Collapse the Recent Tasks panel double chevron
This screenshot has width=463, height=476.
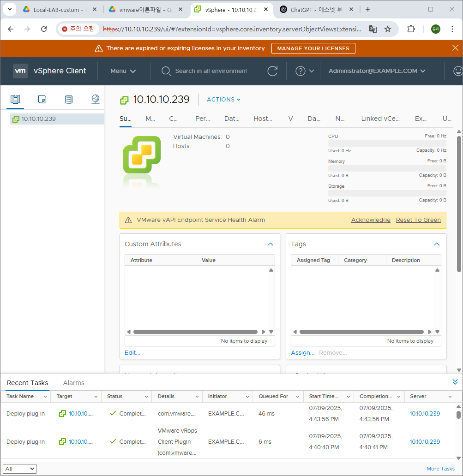coord(455,382)
